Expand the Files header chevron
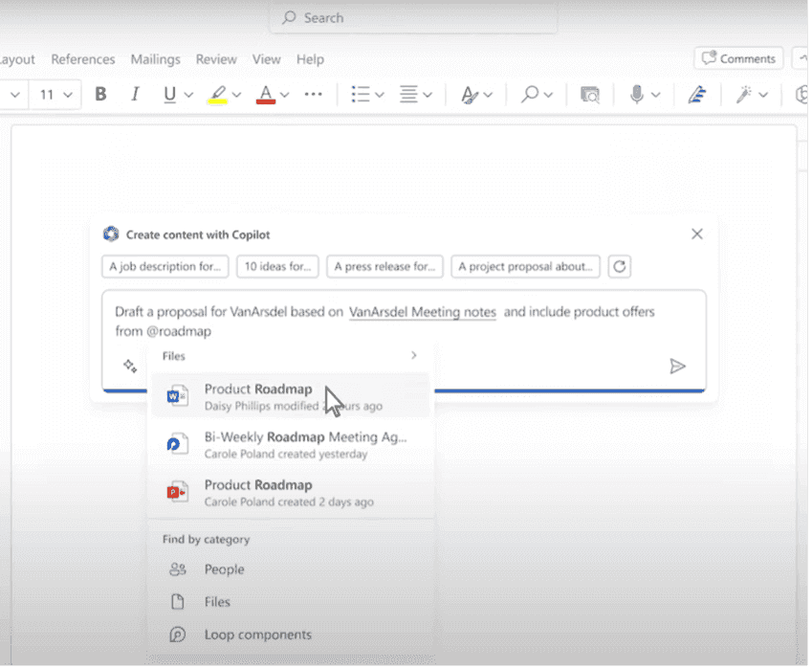This screenshot has width=812, height=669. click(x=414, y=355)
